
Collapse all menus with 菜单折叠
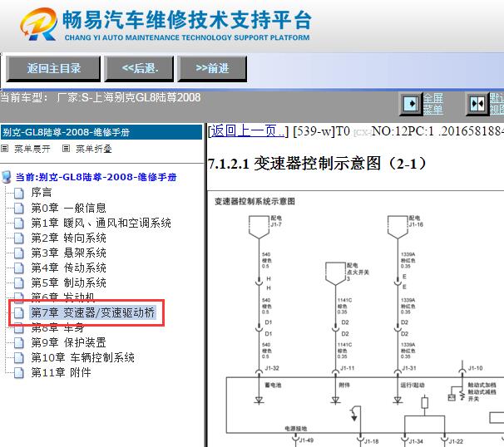(94, 149)
